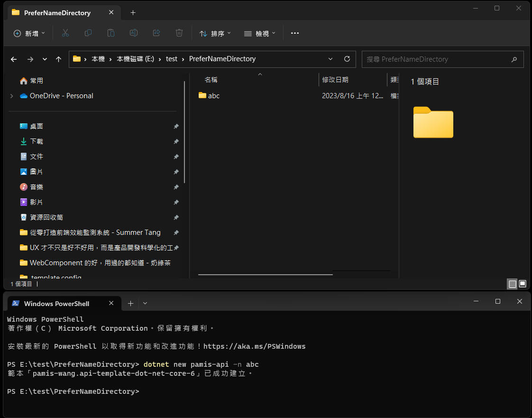Viewport: 532px width, 418px height.
Task: Select the Windows PowerShell terminal tab
Action: [64, 304]
